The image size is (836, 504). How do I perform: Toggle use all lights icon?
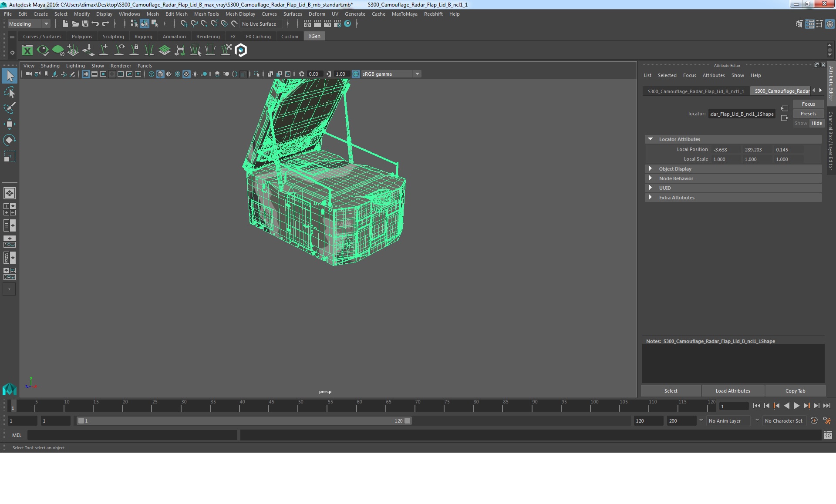pos(195,74)
